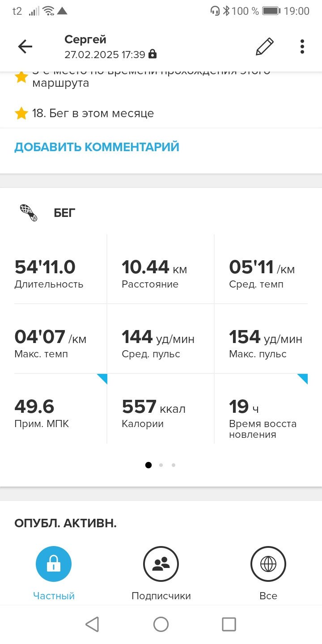
Task: Switch to third stats page dot
Action: pos(174,465)
